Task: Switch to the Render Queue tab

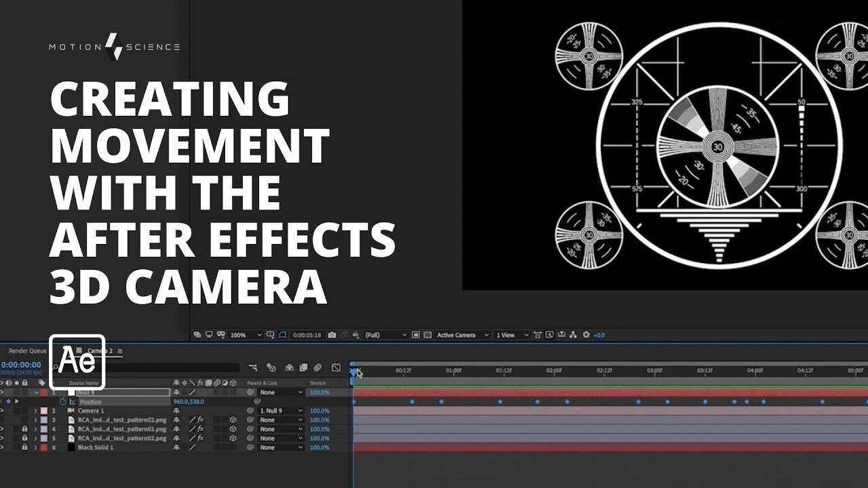Action: tap(27, 351)
